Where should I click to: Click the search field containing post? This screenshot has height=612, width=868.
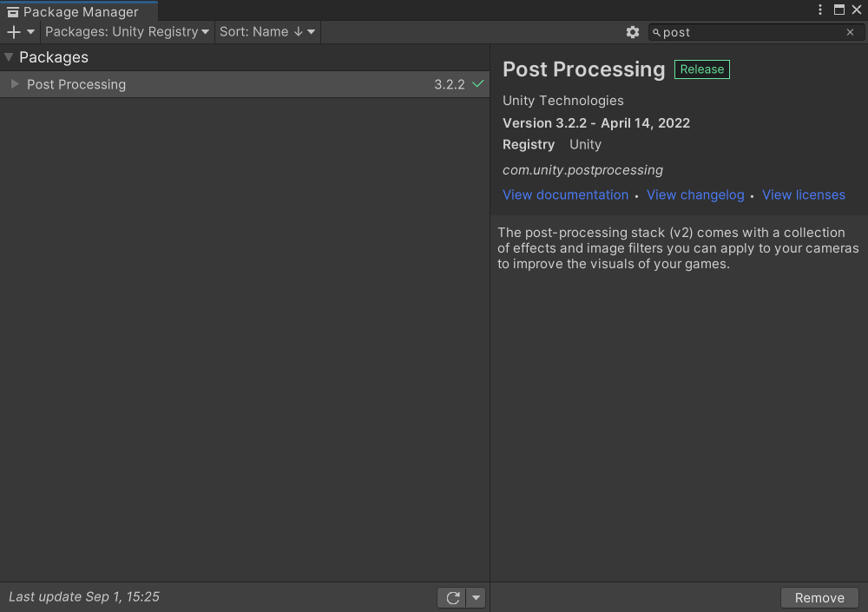point(756,32)
